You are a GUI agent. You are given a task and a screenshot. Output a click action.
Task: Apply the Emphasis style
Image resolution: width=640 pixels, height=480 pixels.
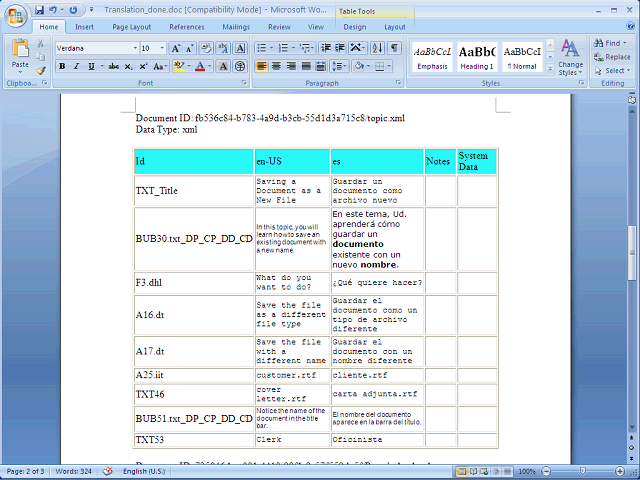pyautogui.click(x=432, y=57)
